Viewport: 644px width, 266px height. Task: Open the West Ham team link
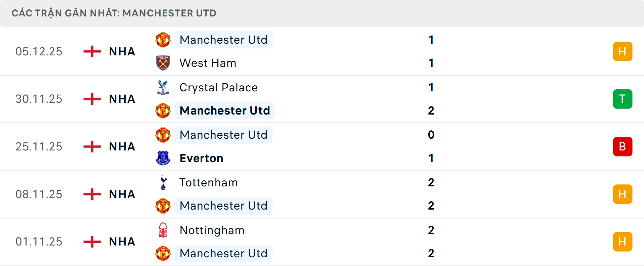click(208, 63)
